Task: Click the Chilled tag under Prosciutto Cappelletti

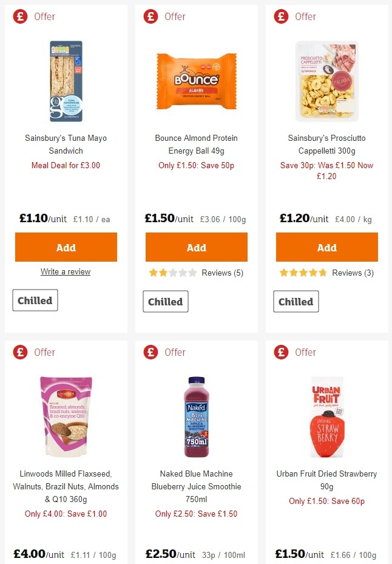Action: tap(296, 301)
